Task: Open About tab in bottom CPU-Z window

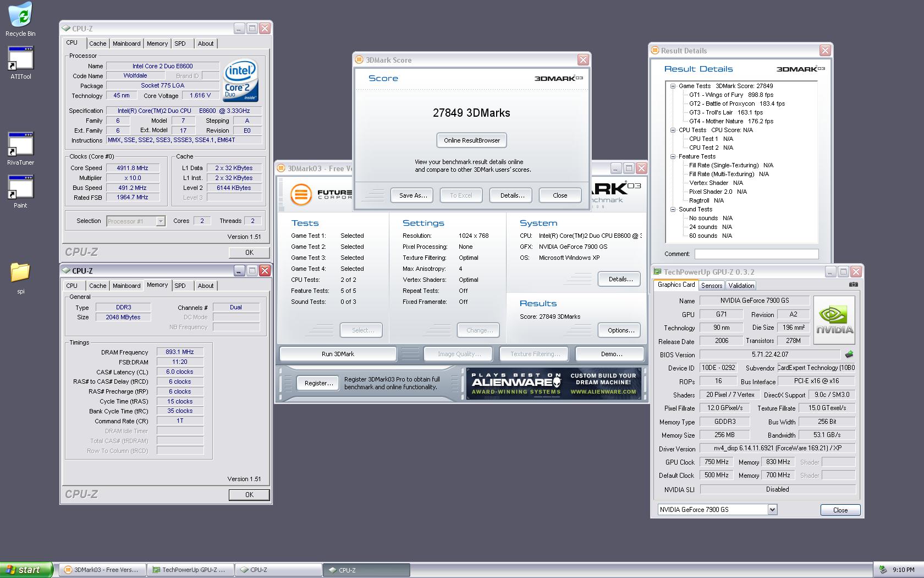Action: (x=206, y=286)
